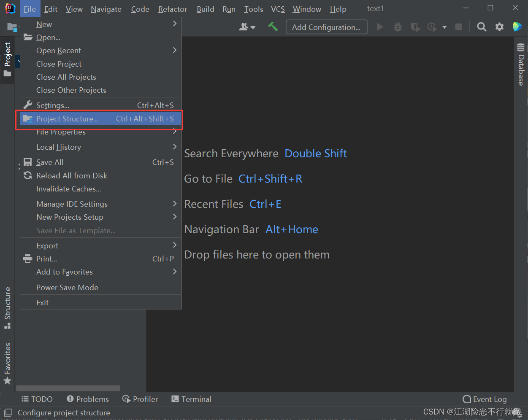Click the Build hammer icon in toolbar
Image resolution: width=528 pixels, height=420 pixels.
[273, 27]
